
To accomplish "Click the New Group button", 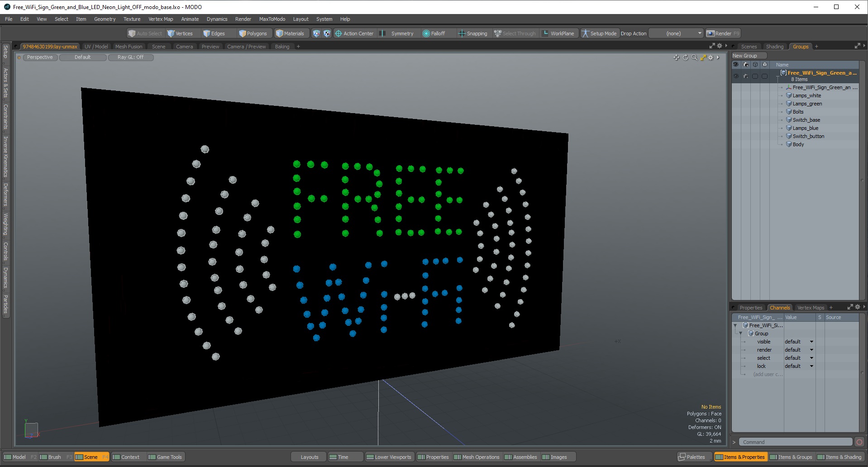I will point(749,56).
